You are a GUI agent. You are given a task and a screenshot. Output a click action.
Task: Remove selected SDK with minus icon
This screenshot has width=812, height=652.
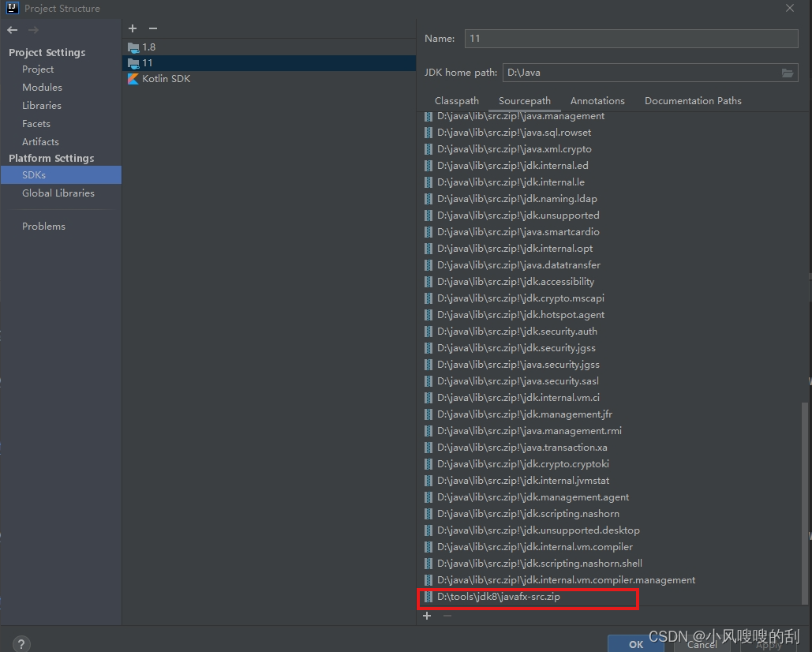pyautogui.click(x=153, y=28)
